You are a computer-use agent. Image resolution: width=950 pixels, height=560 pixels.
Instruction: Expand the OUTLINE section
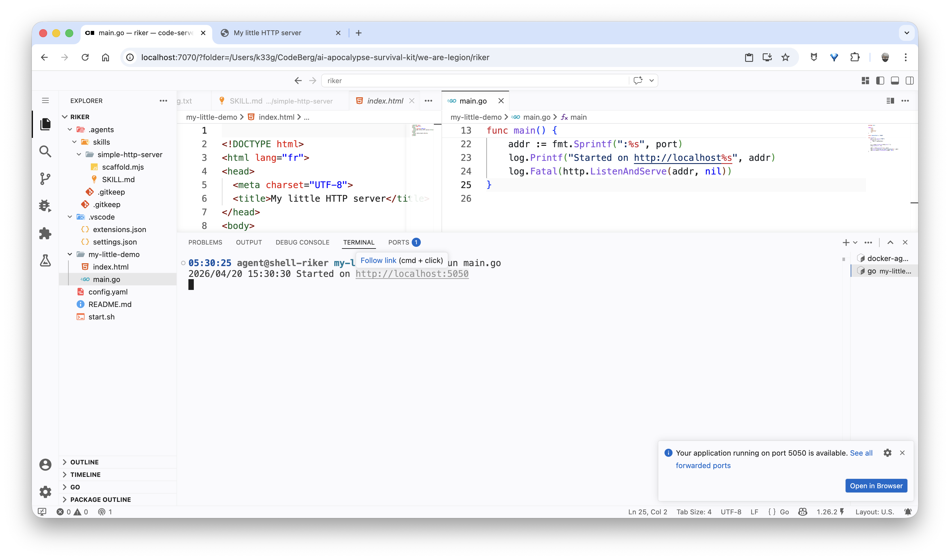(x=84, y=462)
